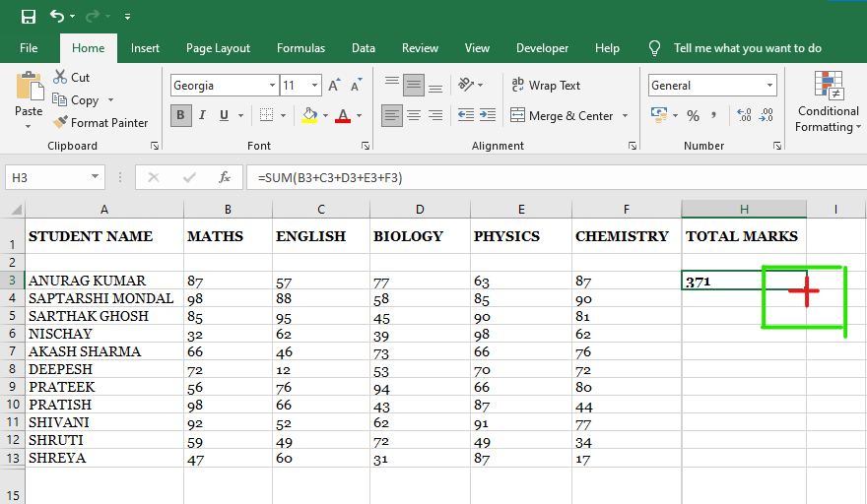This screenshot has width=867, height=504.
Task: Toggle Italic formatting
Action: pyautogui.click(x=203, y=116)
